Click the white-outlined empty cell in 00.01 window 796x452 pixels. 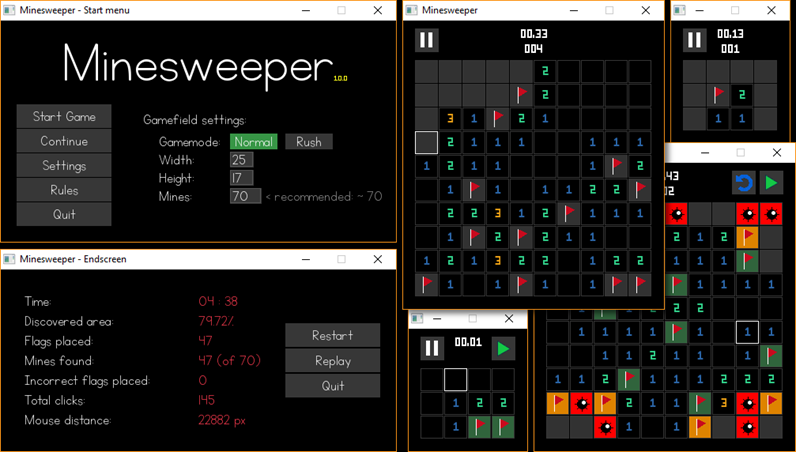click(455, 379)
